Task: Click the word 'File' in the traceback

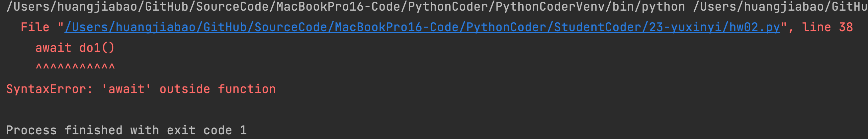Action: tap(35, 27)
